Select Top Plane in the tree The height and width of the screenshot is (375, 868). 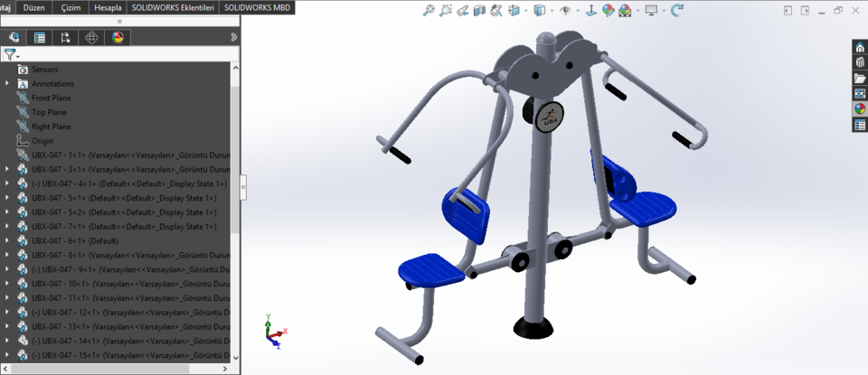coord(49,112)
